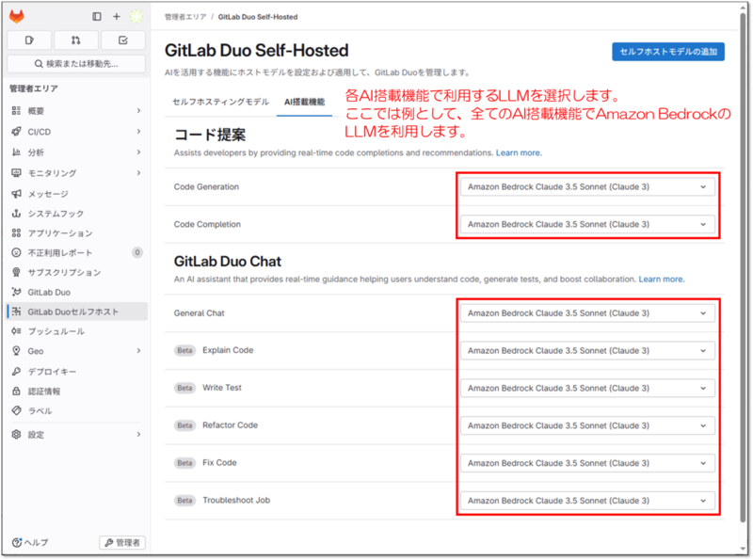This screenshot has height=560, width=753.
Task: Open the Fix Code model dropdown
Action: click(587, 463)
